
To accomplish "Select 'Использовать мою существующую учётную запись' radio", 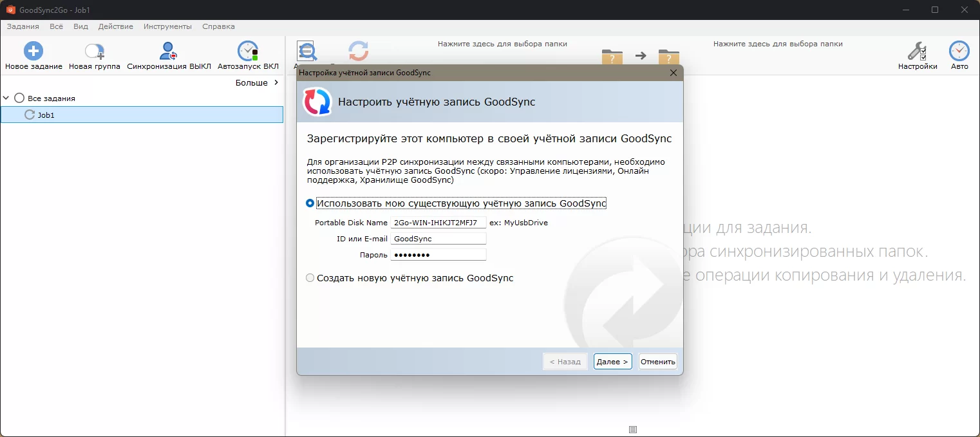I will pos(310,203).
